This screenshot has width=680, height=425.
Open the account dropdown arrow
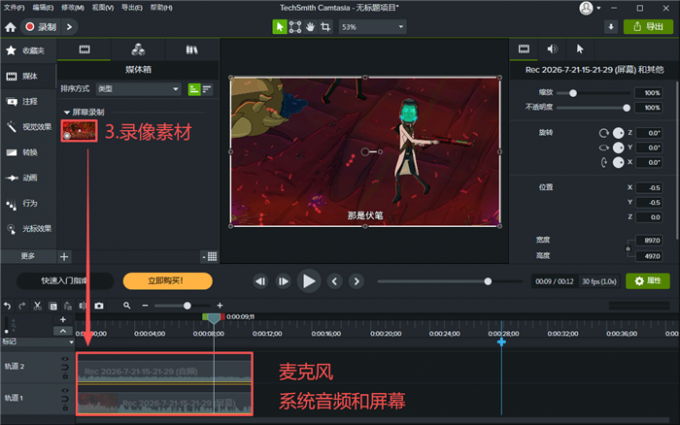pyautogui.click(x=598, y=8)
